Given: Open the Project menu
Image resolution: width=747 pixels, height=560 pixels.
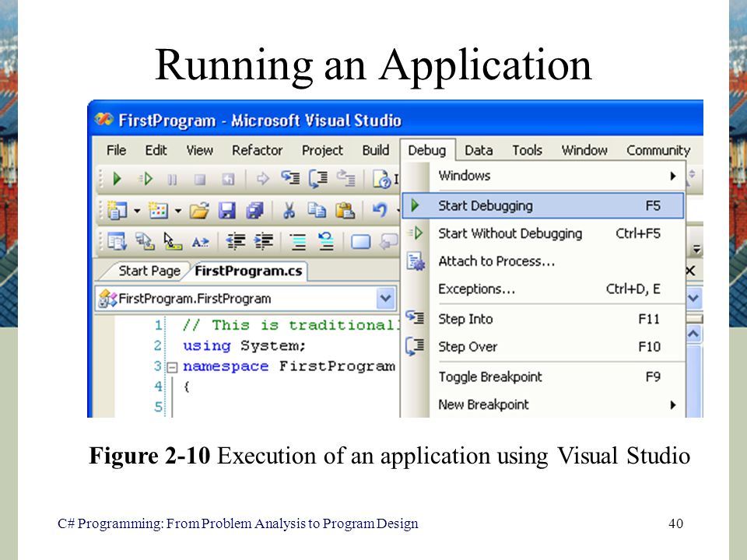Looking at the screenshot, I should click(322, 150).
